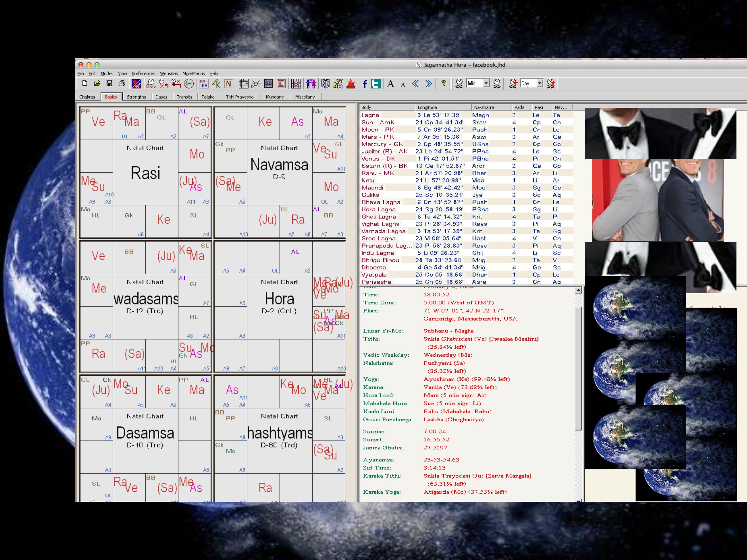
Task: Click the Om speaker audio icon
Action: pyautogui.click(x=338, y=83)
